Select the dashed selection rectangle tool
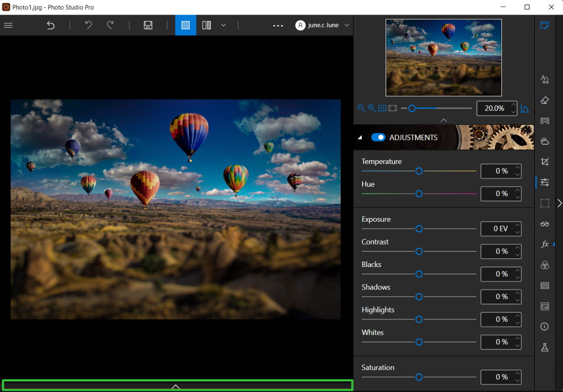 coord(545,203)
